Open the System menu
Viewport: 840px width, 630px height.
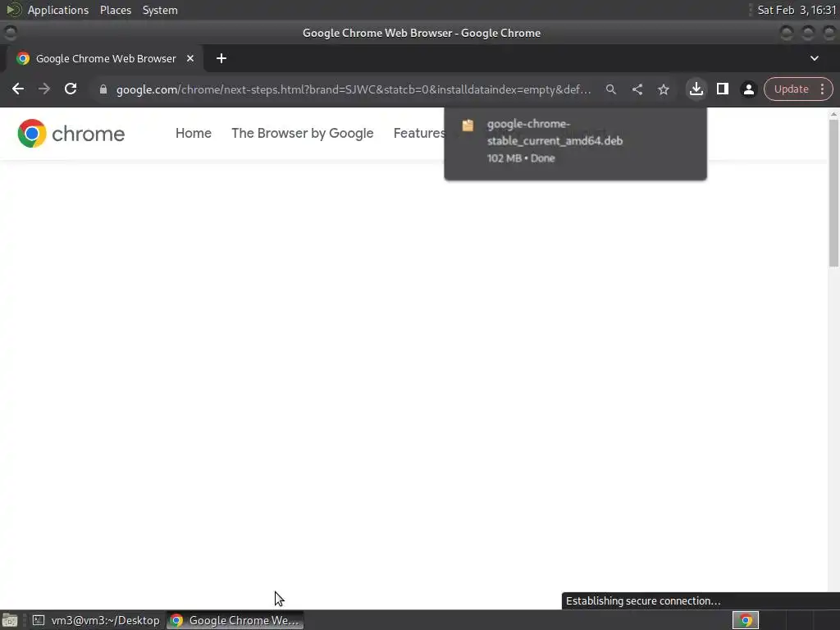tap(160, 10)
